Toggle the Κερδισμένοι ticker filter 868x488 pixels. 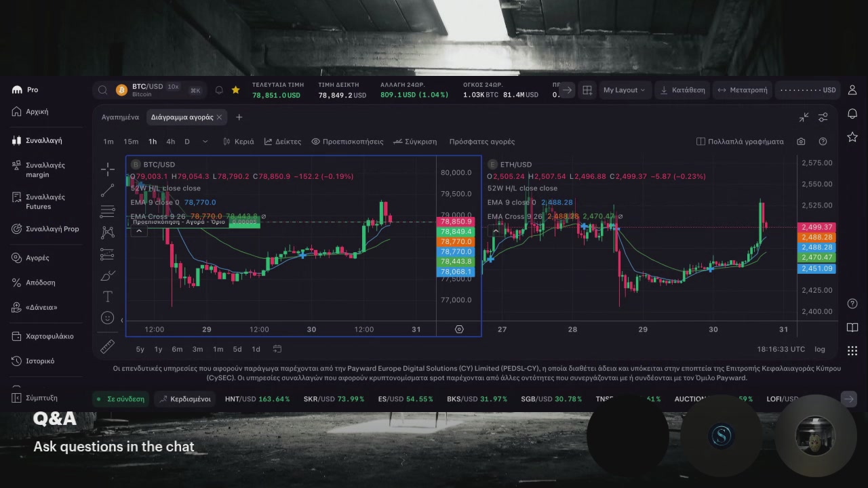(184, 399)
